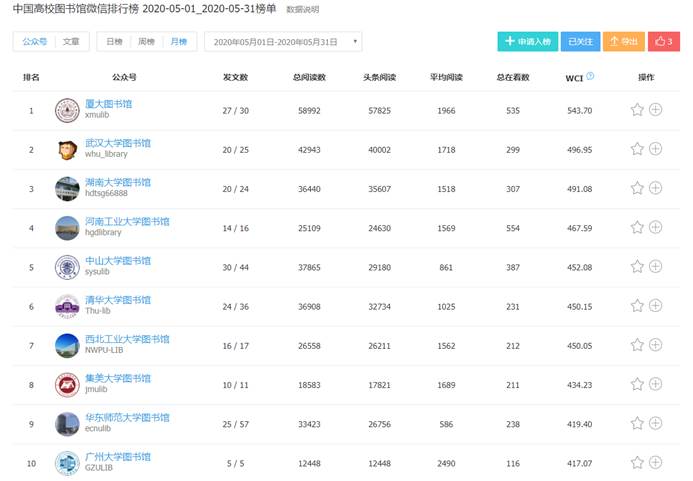Select the 公众号 tab
Screen dimensions: 693x481
(35, 42)
